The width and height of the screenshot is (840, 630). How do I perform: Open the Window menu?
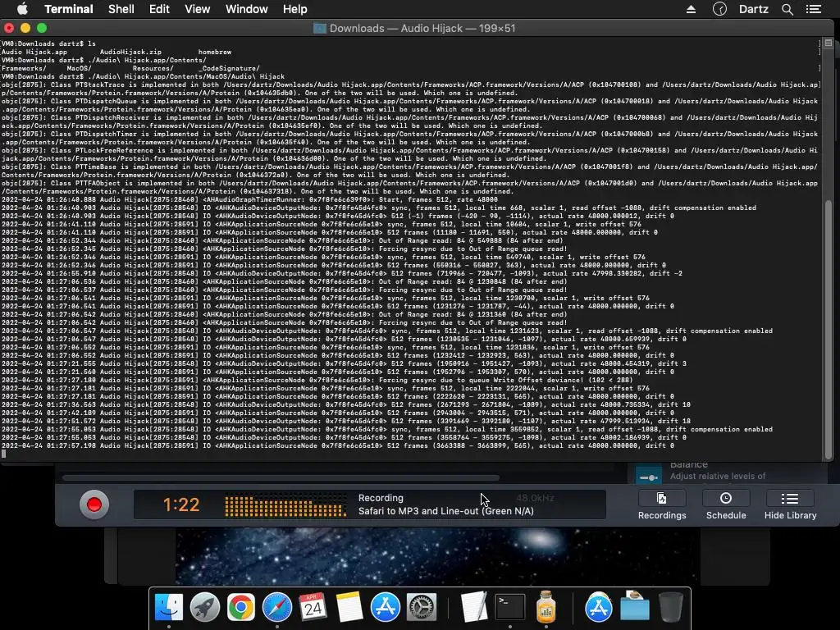(246, 9)
